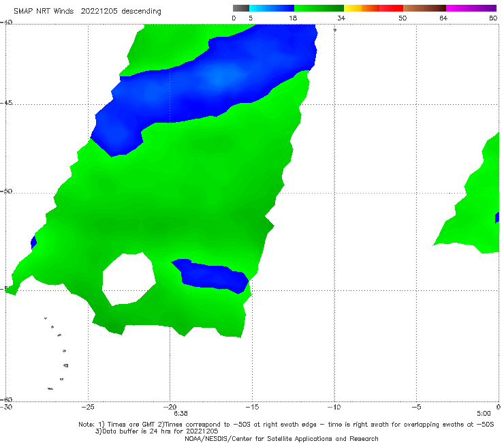Click the latitude axis label '-60'
Screen dimensions: 504x443
coord(6,399)
